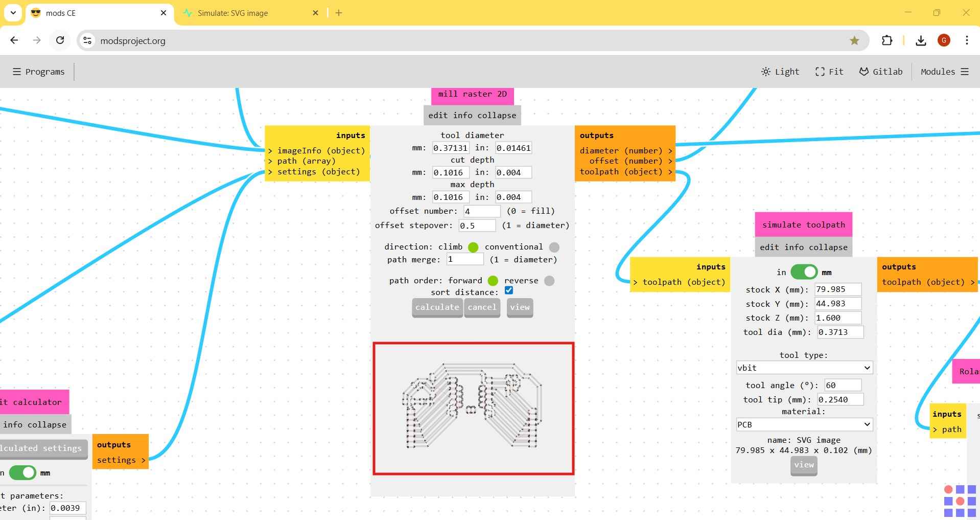Image resolution: width=980 pixels, height=520 pixels.
Task: Select offset (number) output port
Action: [631, 161]
